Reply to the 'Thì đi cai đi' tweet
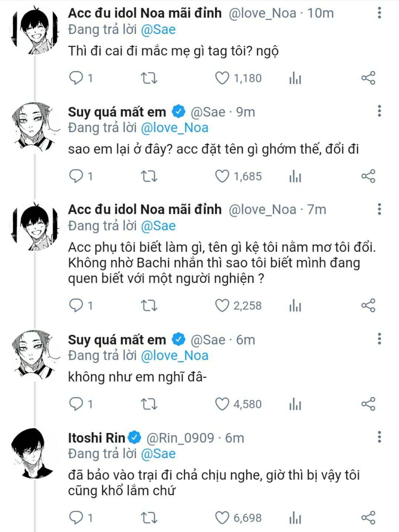The height and width of the screenshot is (532, 399). 76,78
